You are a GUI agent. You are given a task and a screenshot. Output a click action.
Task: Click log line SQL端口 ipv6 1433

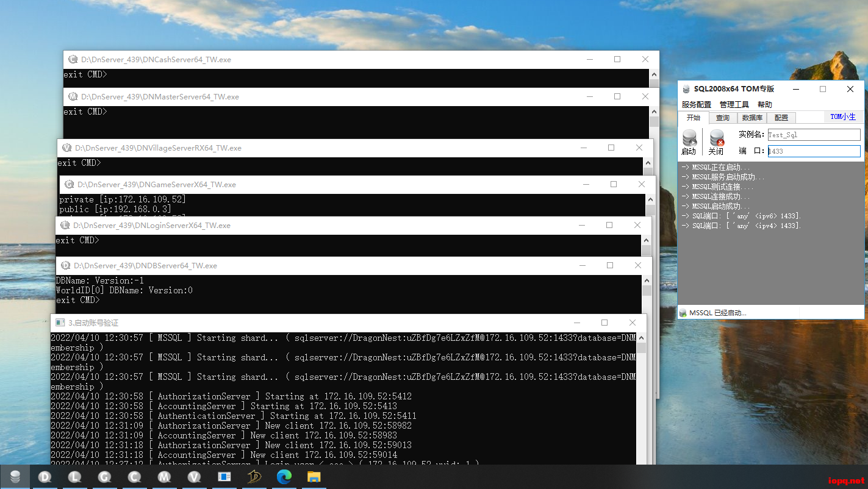click(741, 216)
